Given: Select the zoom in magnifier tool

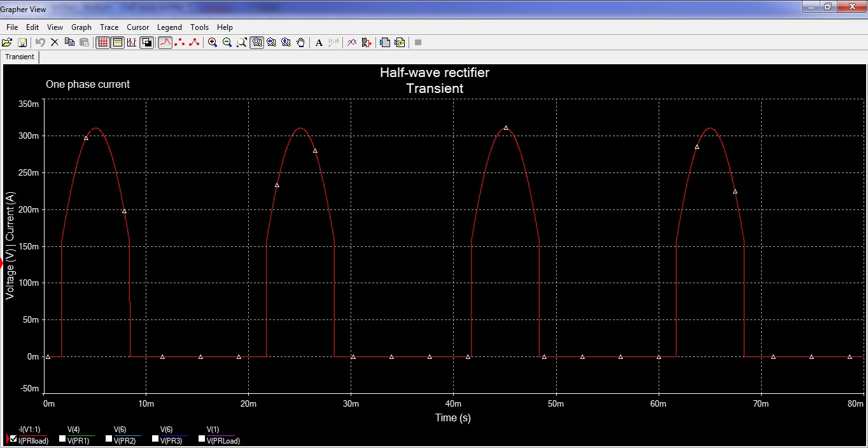Looking at the screenshot, I should (x=213, y=42).
